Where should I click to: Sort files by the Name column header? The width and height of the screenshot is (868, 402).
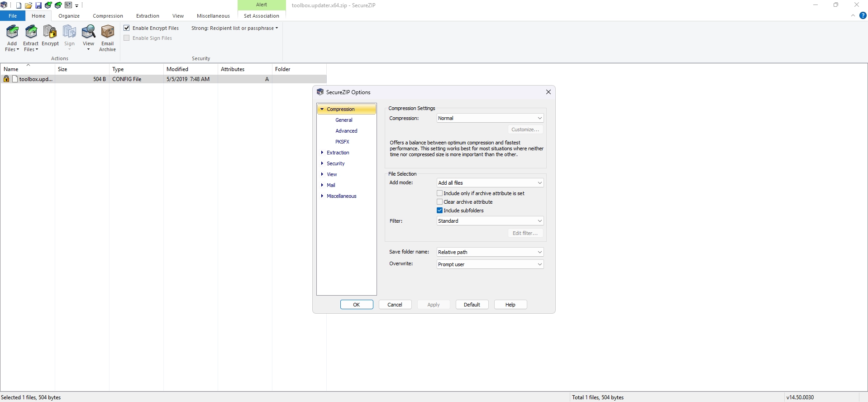click(x=28, y=69)
